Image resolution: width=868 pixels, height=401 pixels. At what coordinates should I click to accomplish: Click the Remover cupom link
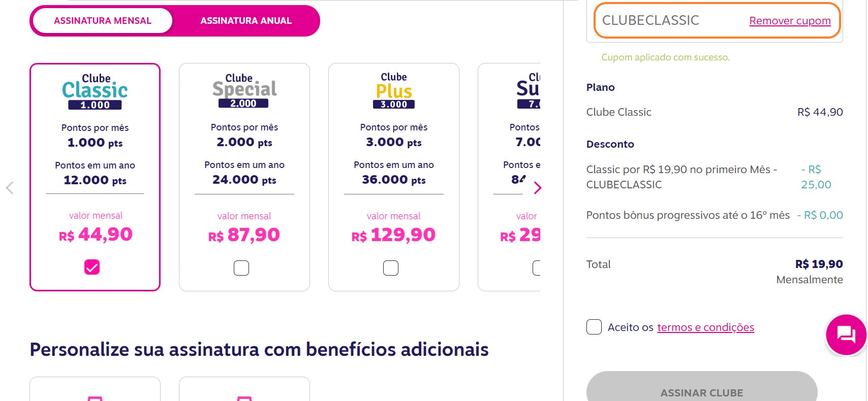click(x=790, y=21)
